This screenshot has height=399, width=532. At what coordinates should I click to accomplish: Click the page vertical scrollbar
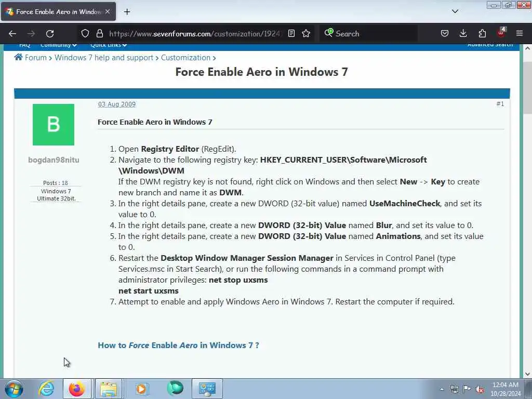click(x=527, y=87)
